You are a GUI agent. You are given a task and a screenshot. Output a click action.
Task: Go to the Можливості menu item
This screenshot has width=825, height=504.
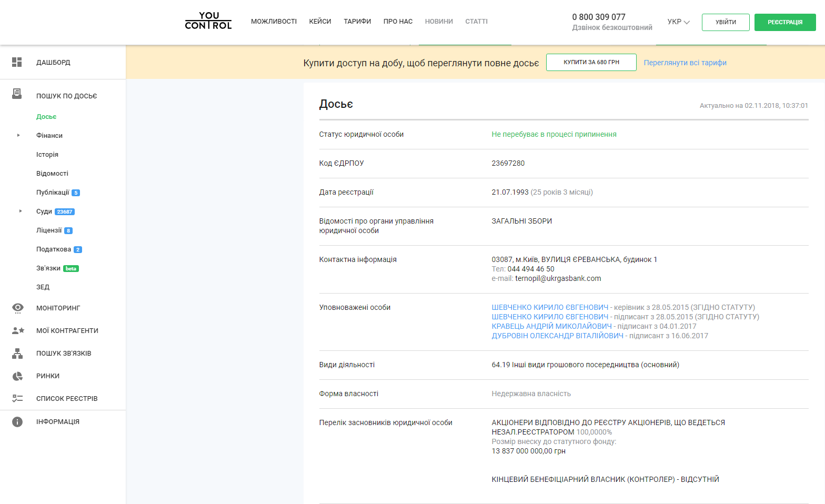tap(274, 22)
